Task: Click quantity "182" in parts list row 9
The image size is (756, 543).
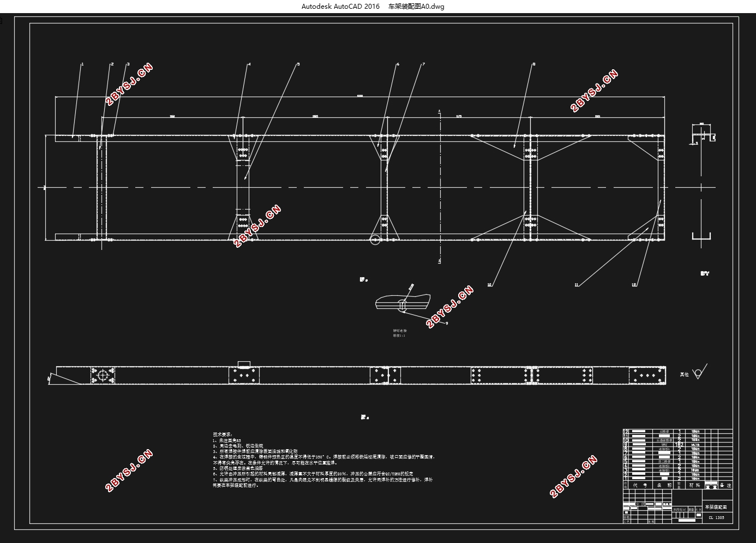Action: 679,445
